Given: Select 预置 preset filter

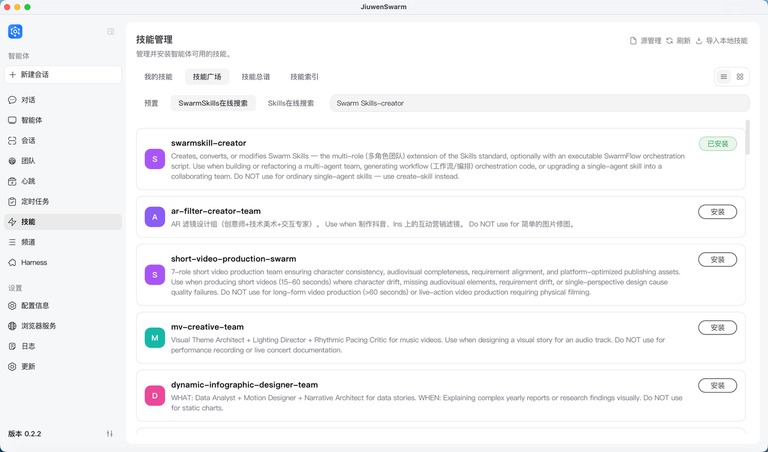Looking at the screenshot, I should [x=151, y=103].
